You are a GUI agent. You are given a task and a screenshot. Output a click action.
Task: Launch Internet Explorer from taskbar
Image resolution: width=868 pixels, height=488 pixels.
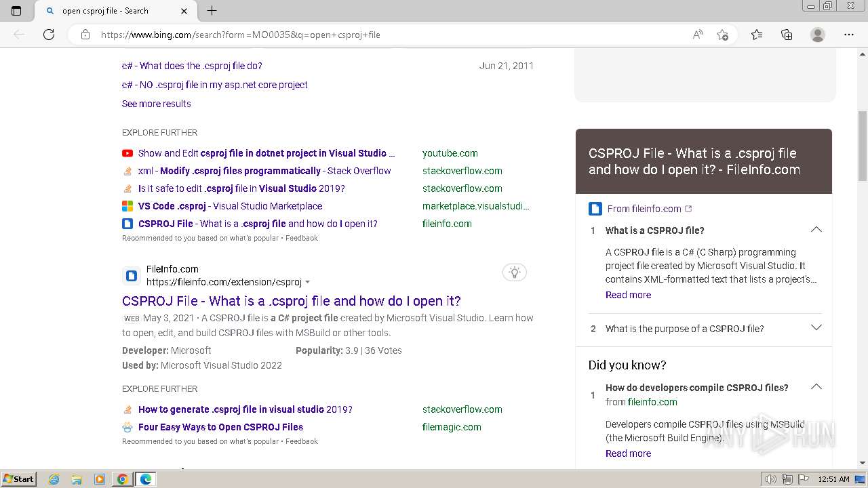(x=54, y=479)
